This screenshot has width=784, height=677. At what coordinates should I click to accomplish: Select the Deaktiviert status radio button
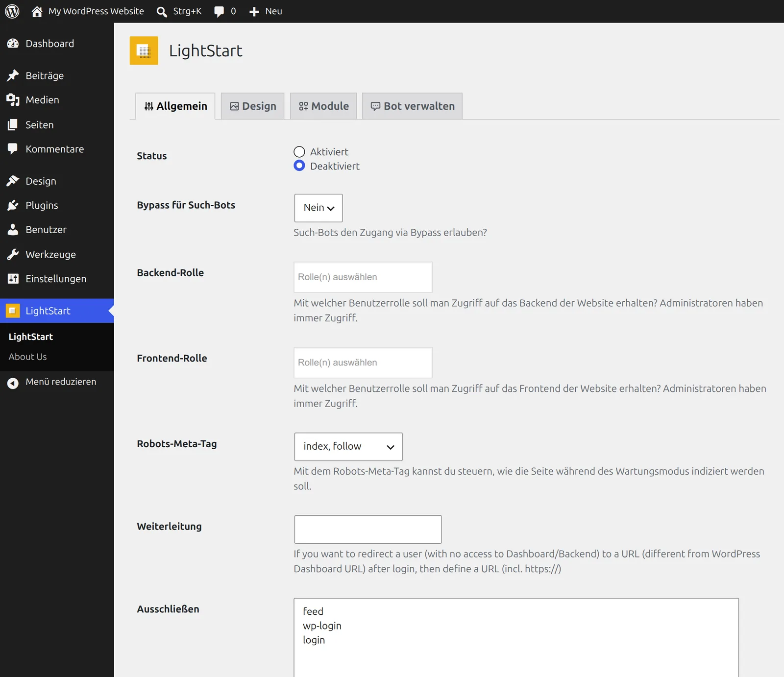click(x=299, y=166)
